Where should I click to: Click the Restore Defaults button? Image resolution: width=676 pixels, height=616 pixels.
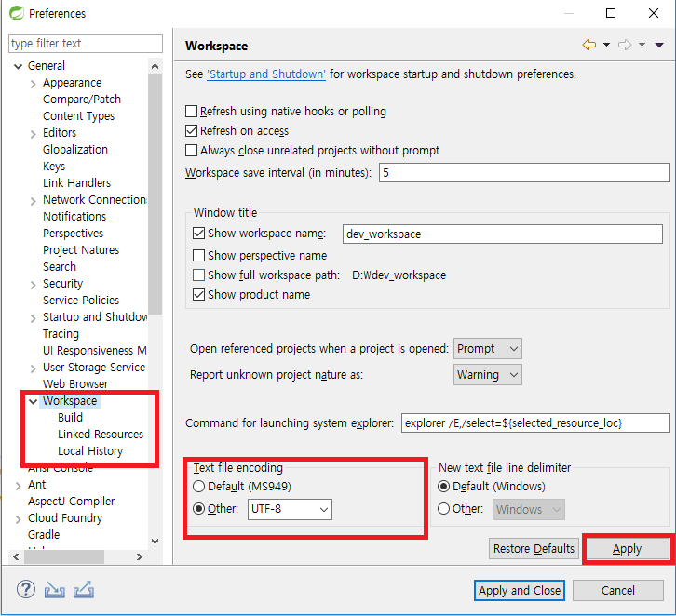(x=534, y=549)
